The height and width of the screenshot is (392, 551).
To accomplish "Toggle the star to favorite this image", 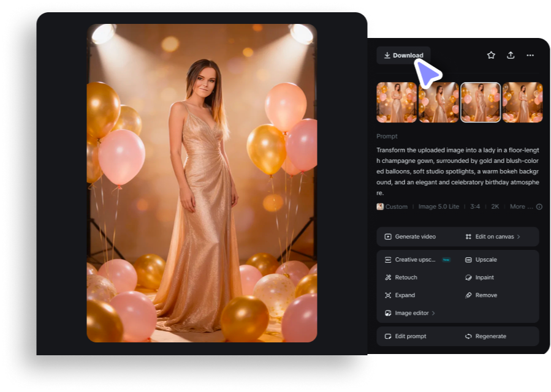I will tap(490, 55).
